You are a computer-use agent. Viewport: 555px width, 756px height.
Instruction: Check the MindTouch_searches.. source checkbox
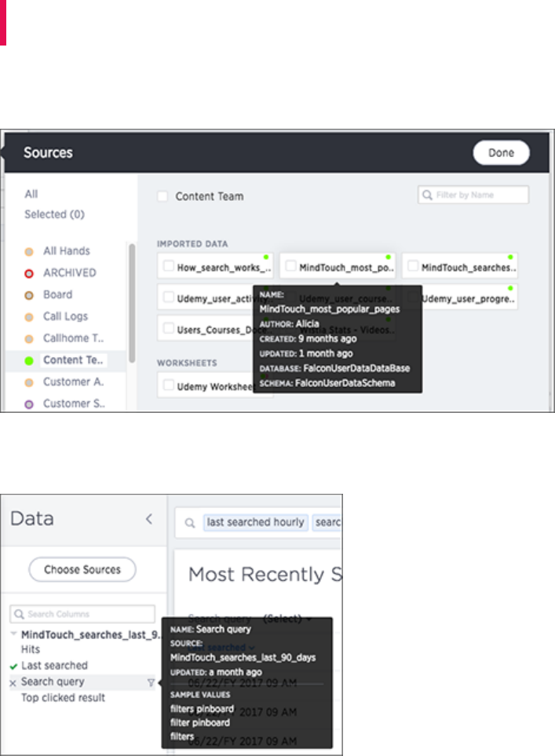[413, 266]
